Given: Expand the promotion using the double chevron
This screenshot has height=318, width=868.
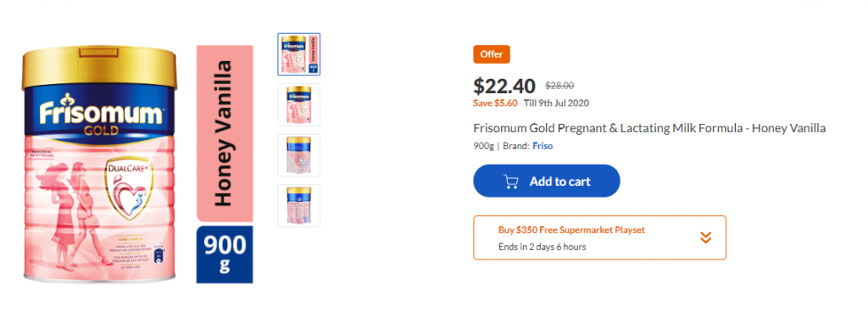Looking at the screenshot, I should (705, 237).
